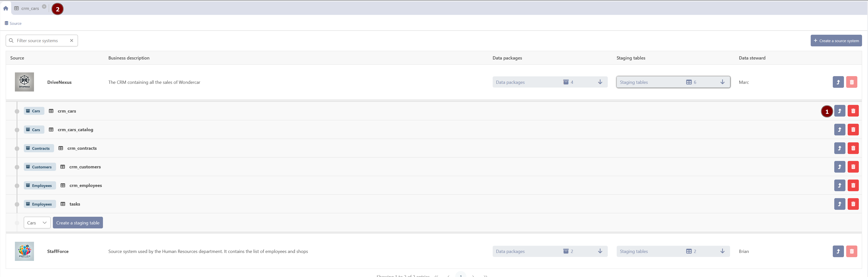
Task: Select crm_employees table name
Action: 86,185
